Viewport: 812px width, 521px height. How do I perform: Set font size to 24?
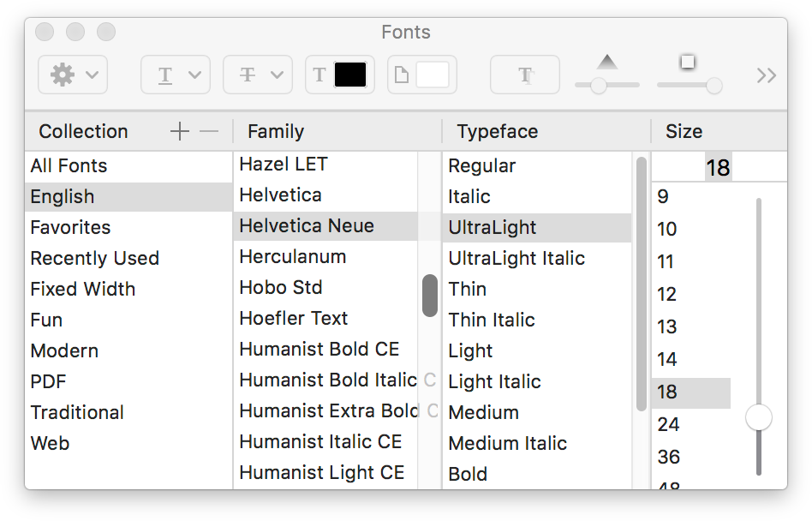(691, 425)
